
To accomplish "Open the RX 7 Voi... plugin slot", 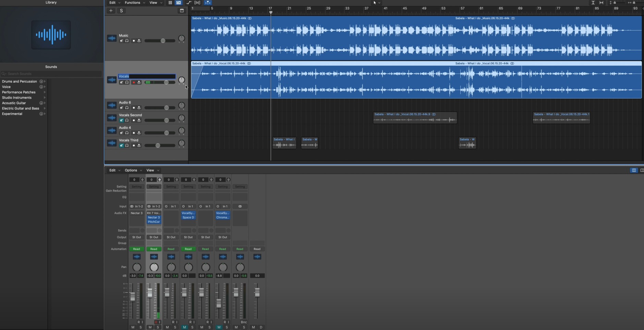I will click(154, 213).
